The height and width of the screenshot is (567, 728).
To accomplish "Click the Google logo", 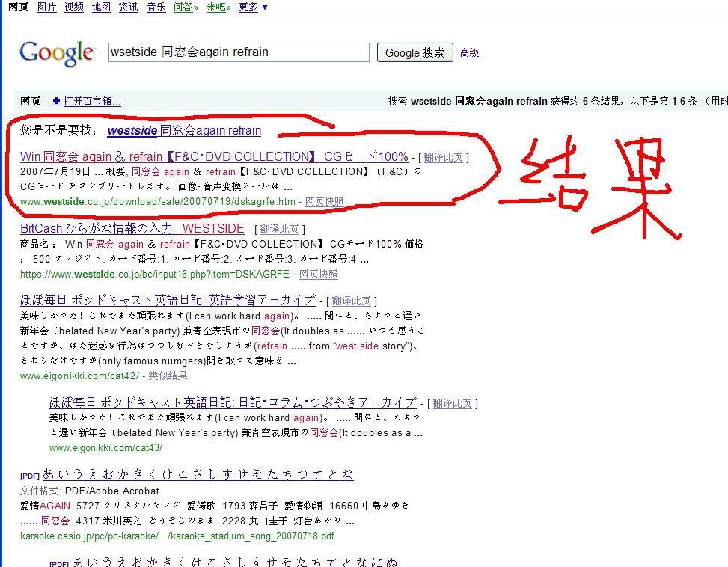I will (57, 53).
